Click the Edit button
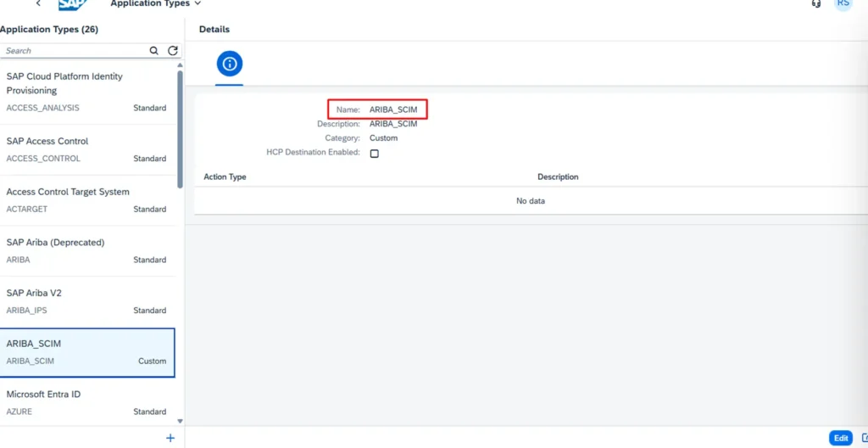The image size is (868, 448). 840,438
